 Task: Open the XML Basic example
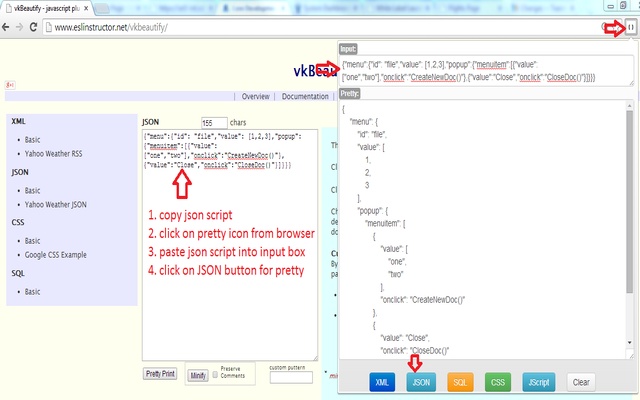32,140
